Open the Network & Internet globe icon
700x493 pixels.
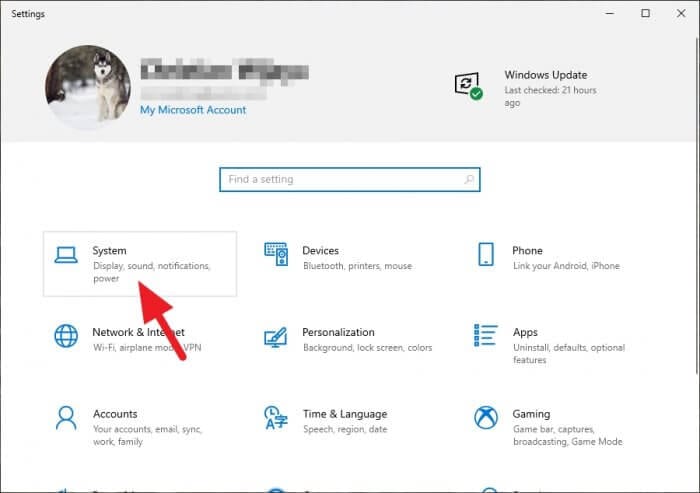pos(66,336)
